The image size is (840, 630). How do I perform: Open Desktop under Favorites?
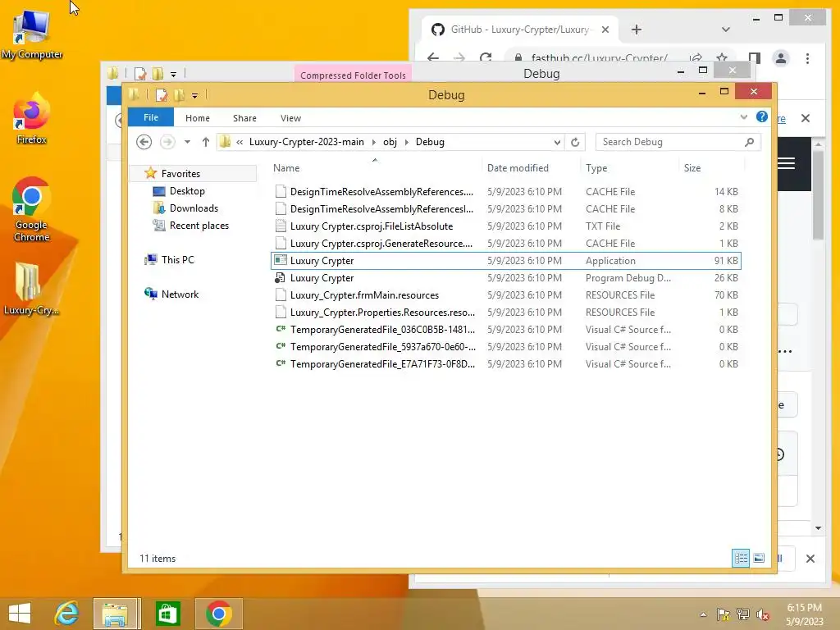pyautogui.click(x=187, y=190)
